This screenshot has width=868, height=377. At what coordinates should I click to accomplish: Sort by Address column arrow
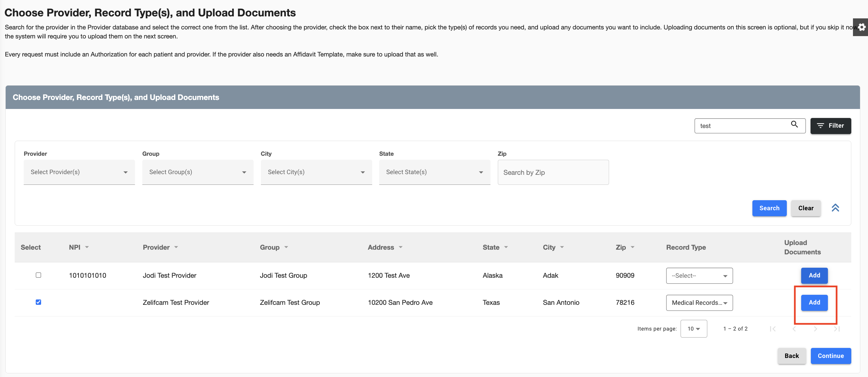point(401,247)
